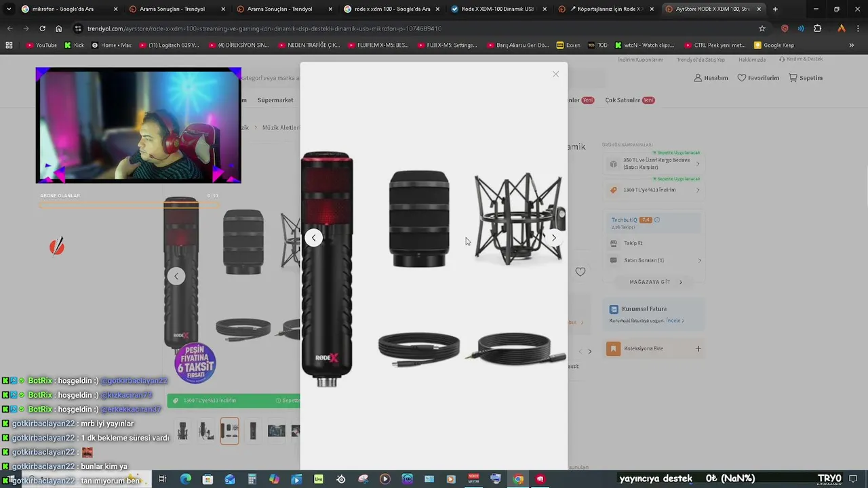Viewport: 868px width, 488px height.
Task: Open Microsoft Store from taskbar
Action: pyautogui.click(x=208, y=479)
